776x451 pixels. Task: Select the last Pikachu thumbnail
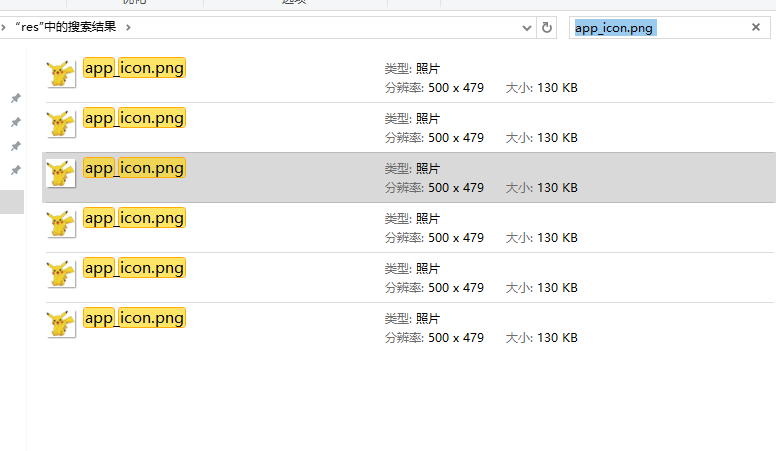point(61,324)
